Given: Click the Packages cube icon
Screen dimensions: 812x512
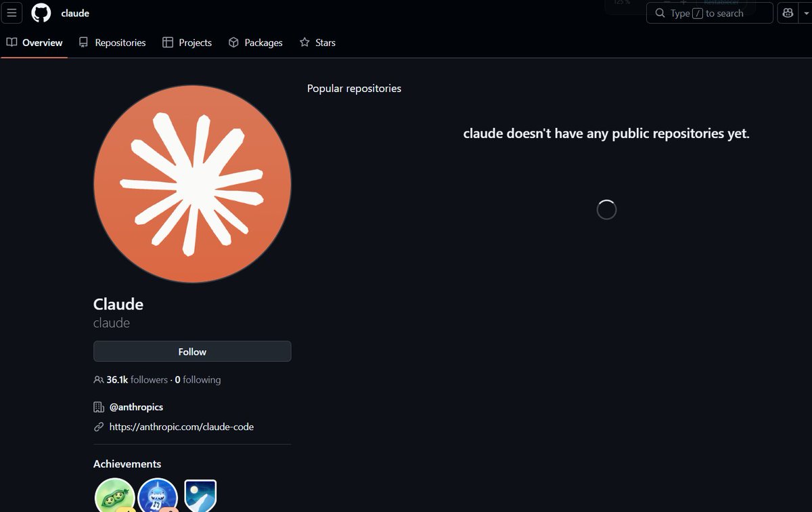Looking at the screenshot, I should click(x=233, y=42).
